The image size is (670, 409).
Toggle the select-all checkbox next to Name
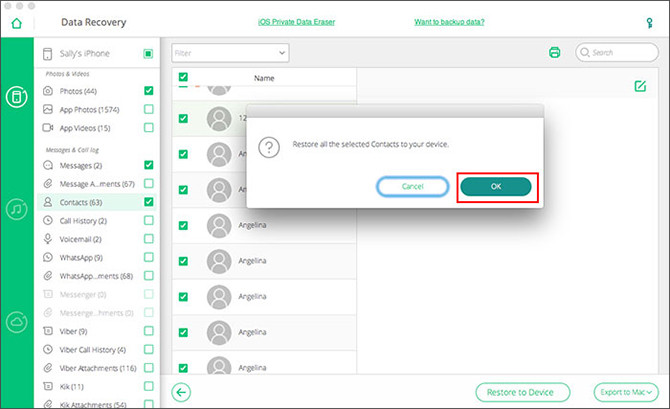(x=183, y=77)
